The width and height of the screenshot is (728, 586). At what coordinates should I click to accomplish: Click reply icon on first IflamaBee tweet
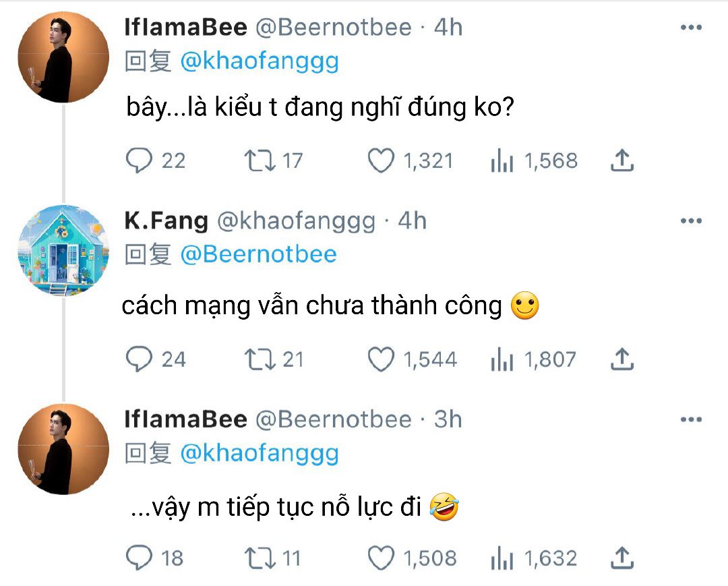tap(139, 160)
